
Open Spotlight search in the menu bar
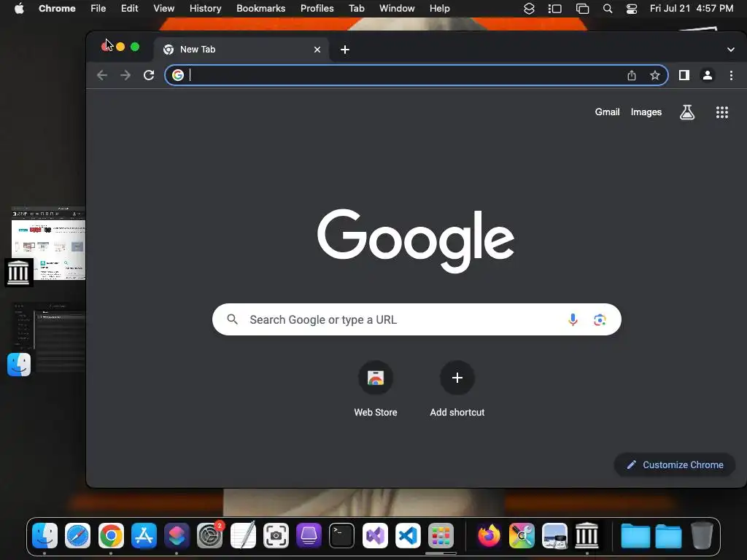608,9
